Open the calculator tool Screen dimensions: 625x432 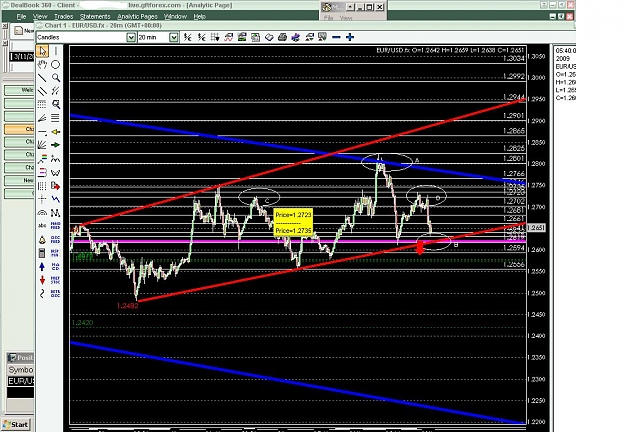click(42, 253)
